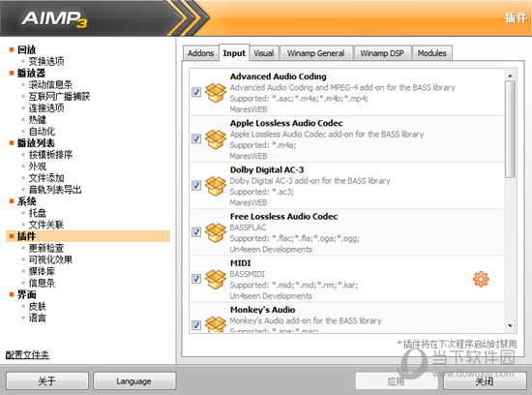Select highlighted 插件 category in tree
Screen dimensions: 532x395
click(87, 236)
